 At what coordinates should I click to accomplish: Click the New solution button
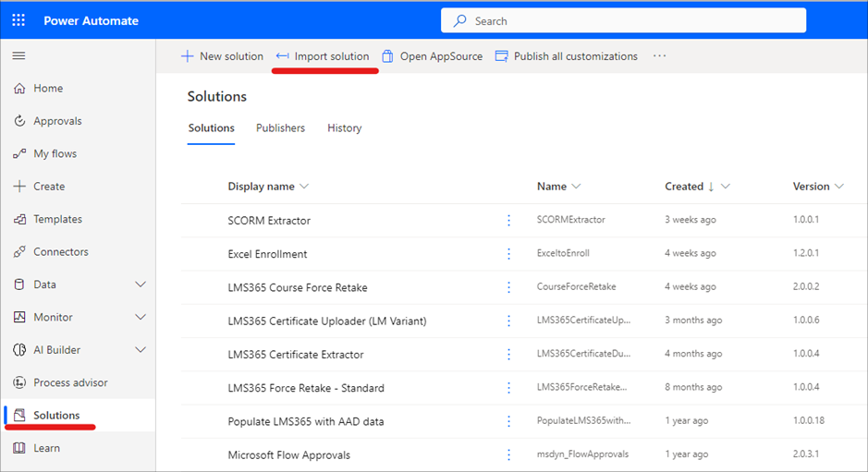point(222,56)
